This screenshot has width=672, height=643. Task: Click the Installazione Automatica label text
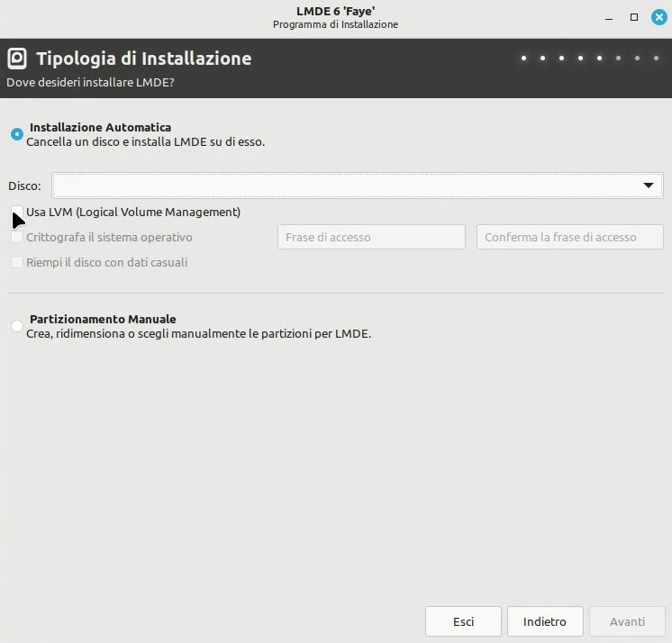click(x=100, y=128)
